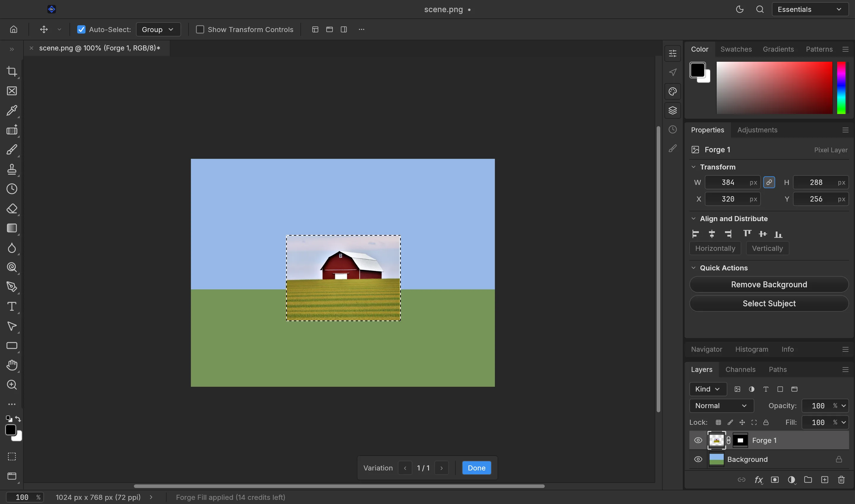Create new group folder icon

click(808, 480)
